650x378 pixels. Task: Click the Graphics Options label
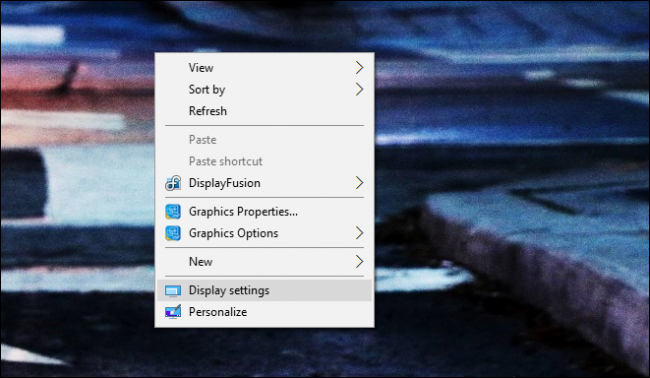tap(233, 233)
